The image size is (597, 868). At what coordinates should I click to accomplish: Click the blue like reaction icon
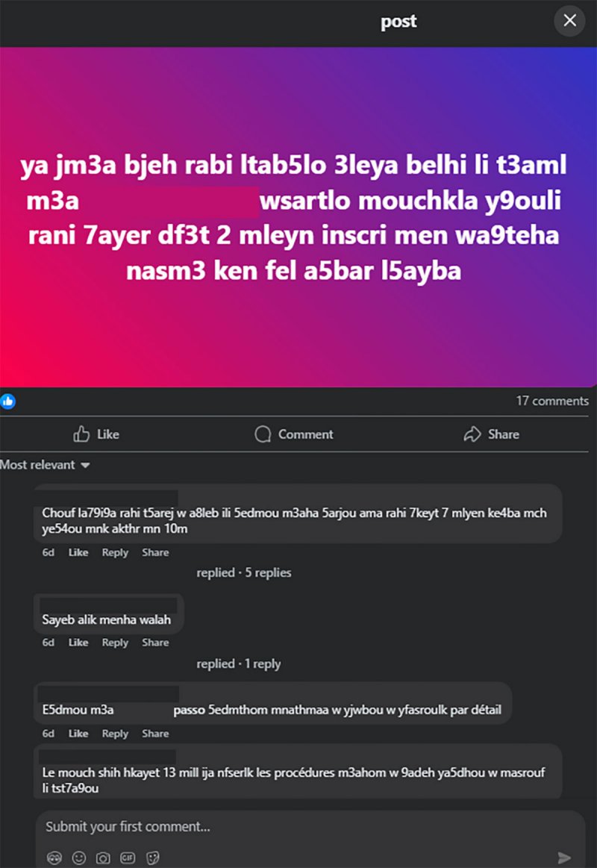8,401
